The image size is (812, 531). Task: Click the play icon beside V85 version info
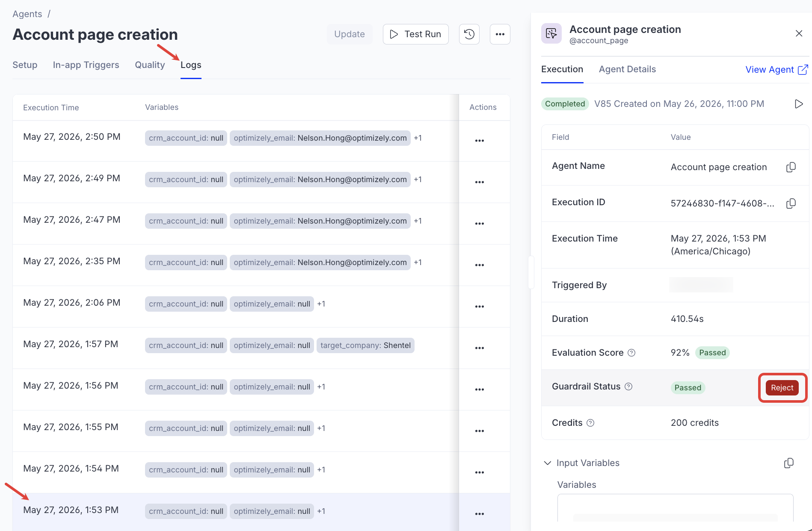pyautogui.click(x=798, y=104)
